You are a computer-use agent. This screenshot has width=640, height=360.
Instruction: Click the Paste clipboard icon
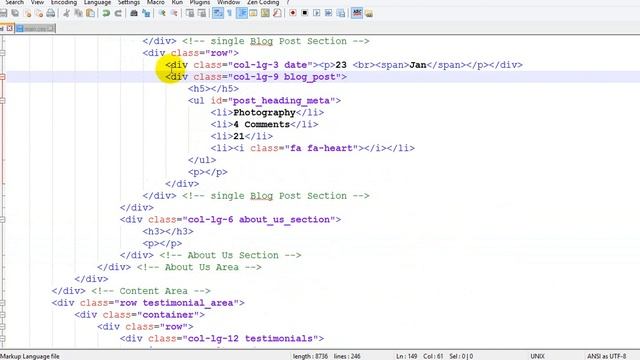90,13
